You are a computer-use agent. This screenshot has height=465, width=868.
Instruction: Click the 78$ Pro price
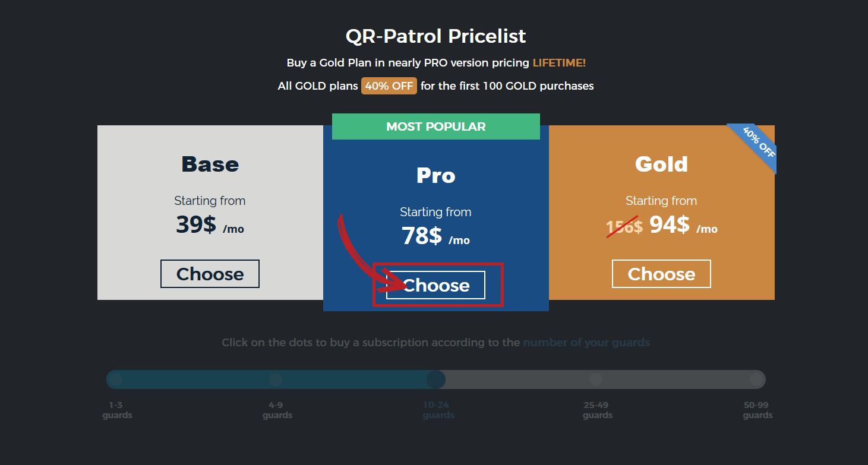tap(422, 236)
